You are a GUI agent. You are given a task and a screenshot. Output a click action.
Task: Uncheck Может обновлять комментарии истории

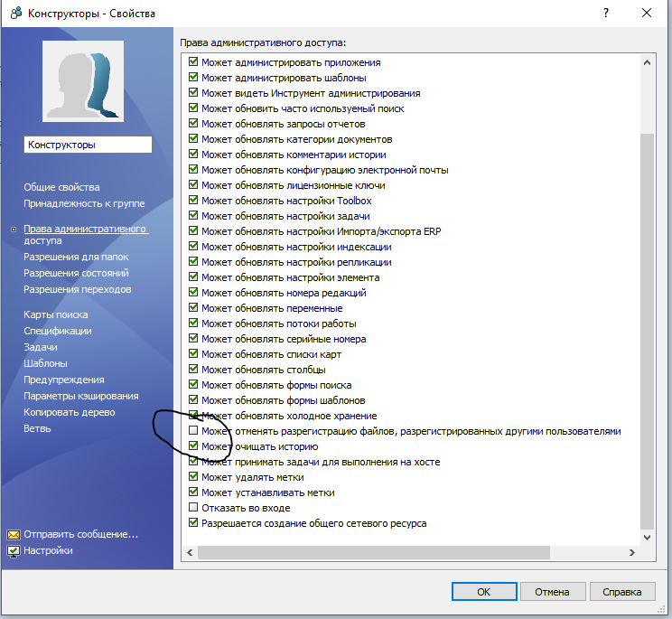[x=193, y=155]
